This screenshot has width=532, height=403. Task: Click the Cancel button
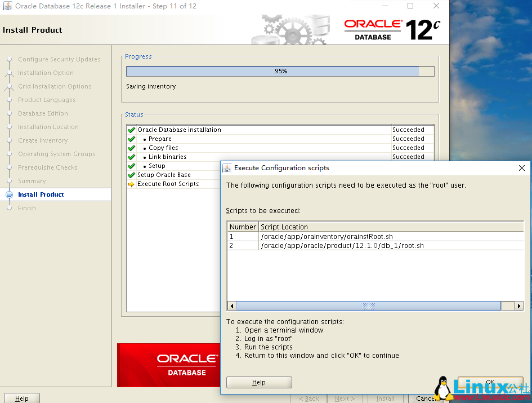pyautogui.click(x=425, y=398)
